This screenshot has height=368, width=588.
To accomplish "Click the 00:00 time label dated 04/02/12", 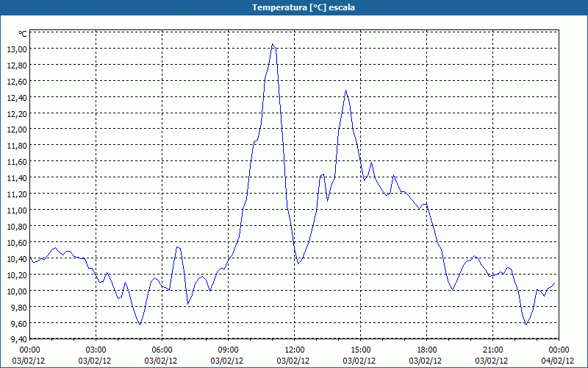I will [559, 350].
